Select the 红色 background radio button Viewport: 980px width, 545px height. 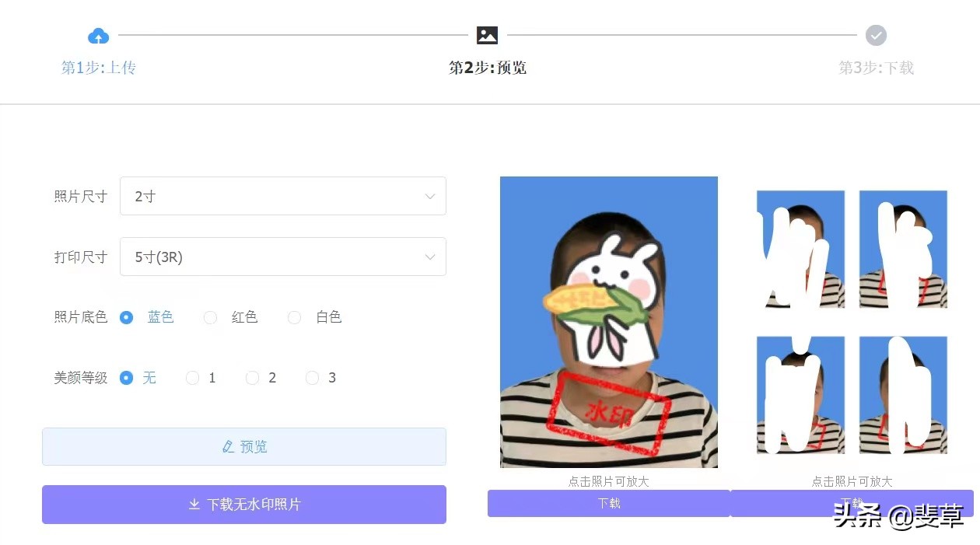[x=210, y=317]
